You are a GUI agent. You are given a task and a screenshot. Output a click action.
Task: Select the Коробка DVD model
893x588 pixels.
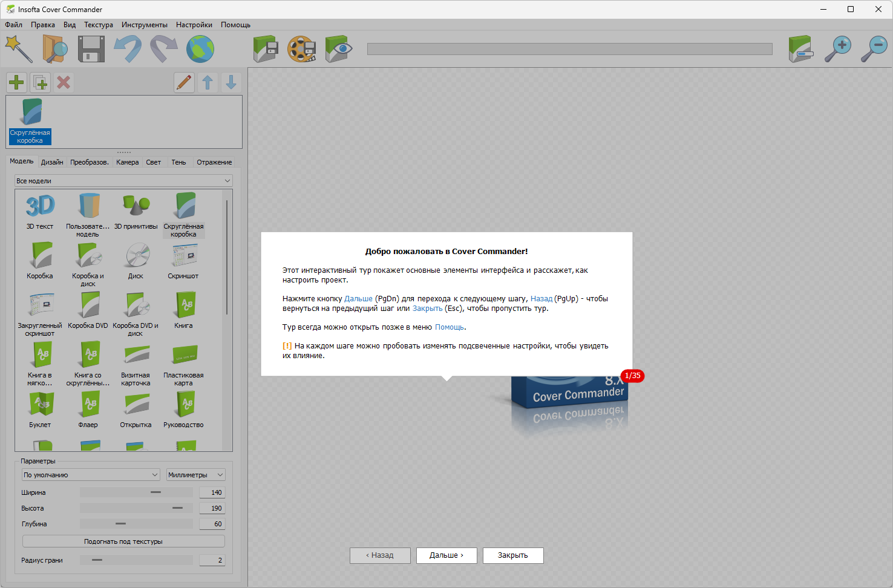88,311
